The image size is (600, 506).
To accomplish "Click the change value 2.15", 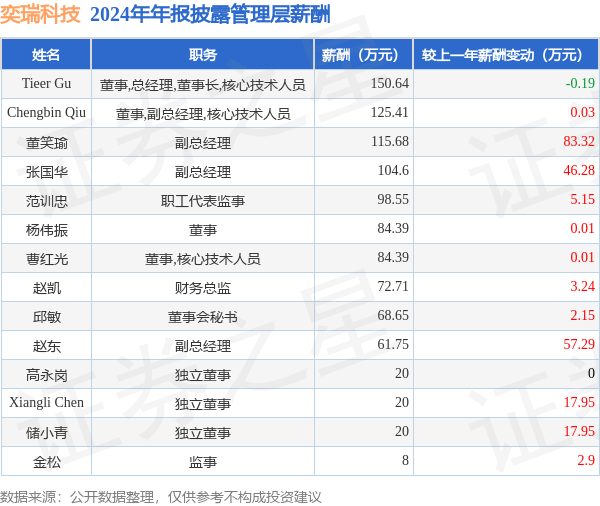I will [582, 315].
